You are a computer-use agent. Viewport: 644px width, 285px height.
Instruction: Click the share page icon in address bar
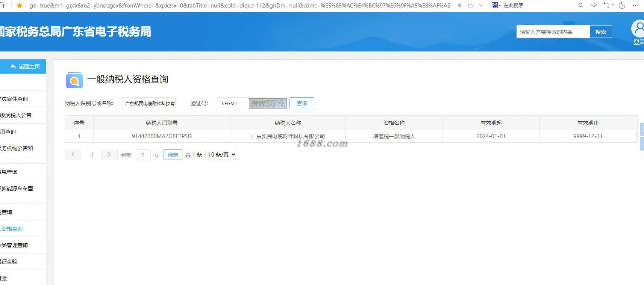coord(470,5)
